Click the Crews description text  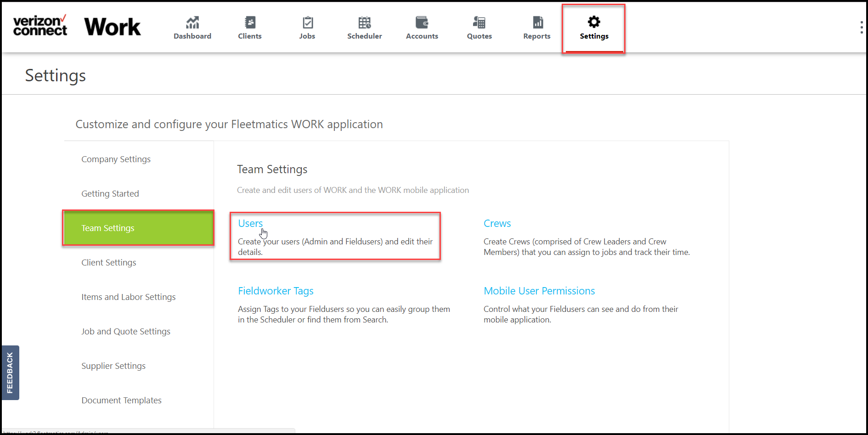586,247
